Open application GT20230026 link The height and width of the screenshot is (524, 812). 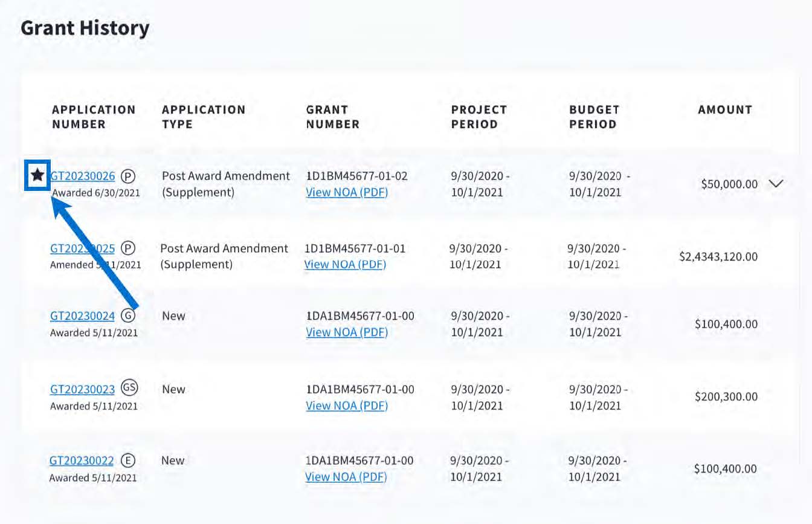pos(83,176)
